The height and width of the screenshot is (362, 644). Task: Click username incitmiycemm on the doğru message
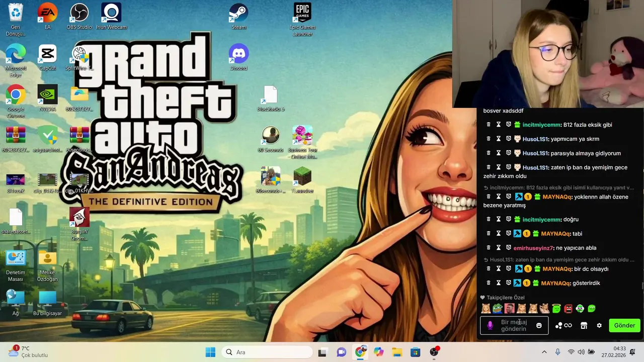click(x=542, y=220)
